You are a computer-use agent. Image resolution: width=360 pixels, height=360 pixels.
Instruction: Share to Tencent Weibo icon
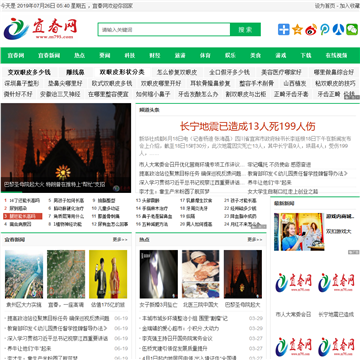pyautogui.click(x=325, y=29)
